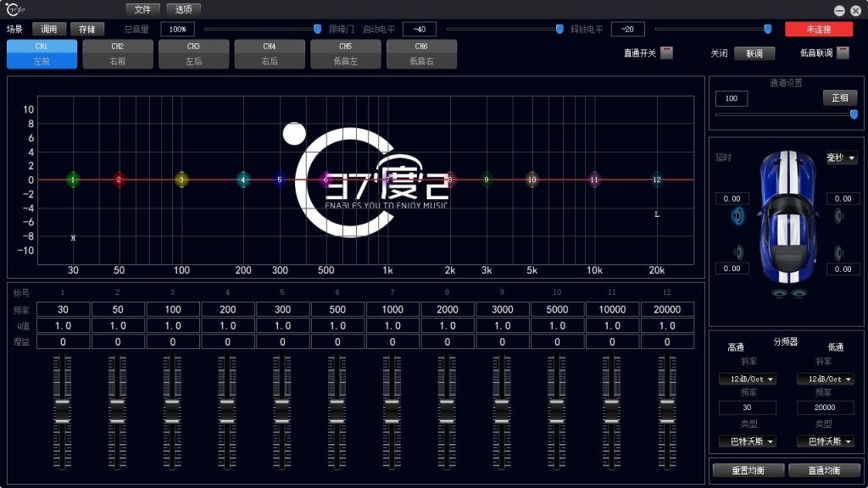Click the 重置均衡 reset EQ button

(x=748, y=470)
